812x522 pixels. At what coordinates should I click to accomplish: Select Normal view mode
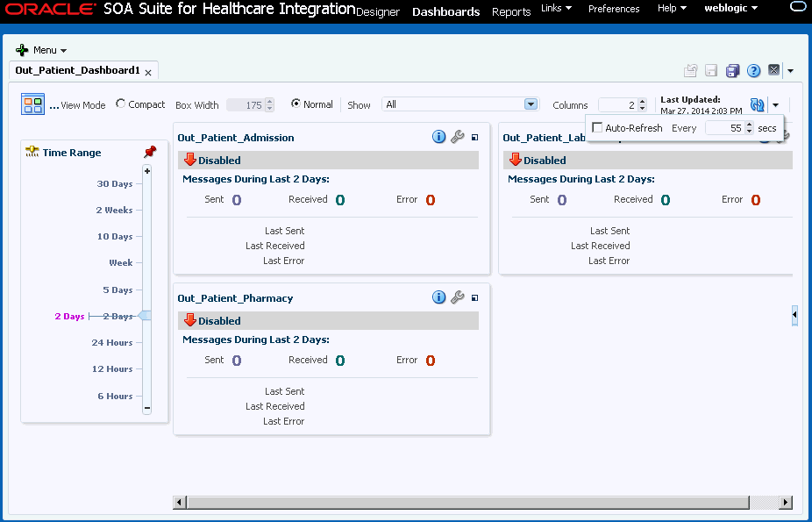coord(296,104)
